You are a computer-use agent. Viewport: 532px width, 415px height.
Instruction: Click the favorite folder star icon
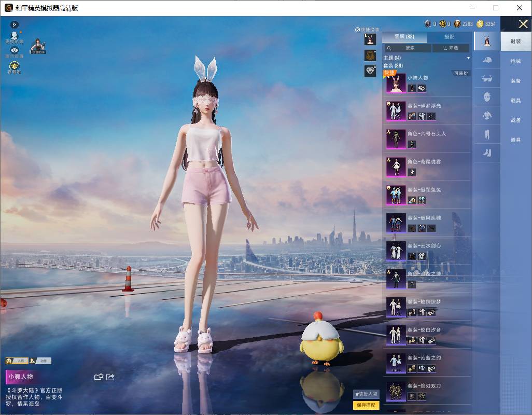99,377
